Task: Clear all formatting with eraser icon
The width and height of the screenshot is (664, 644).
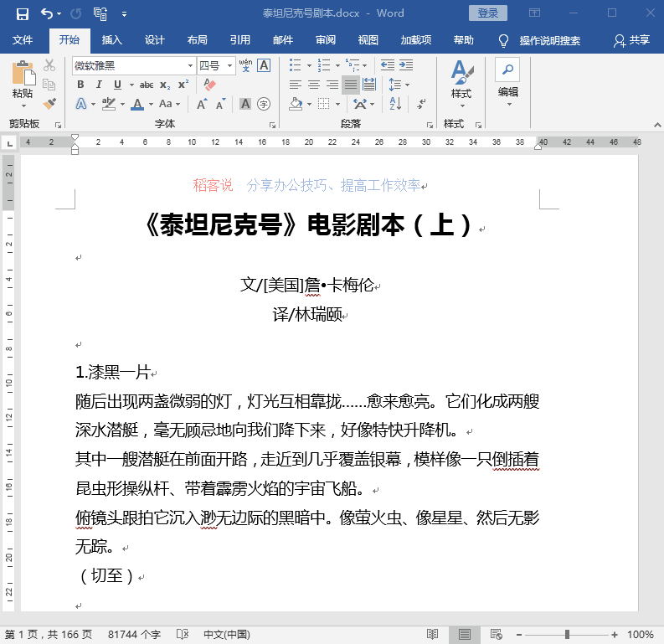Action: [209, 85]
